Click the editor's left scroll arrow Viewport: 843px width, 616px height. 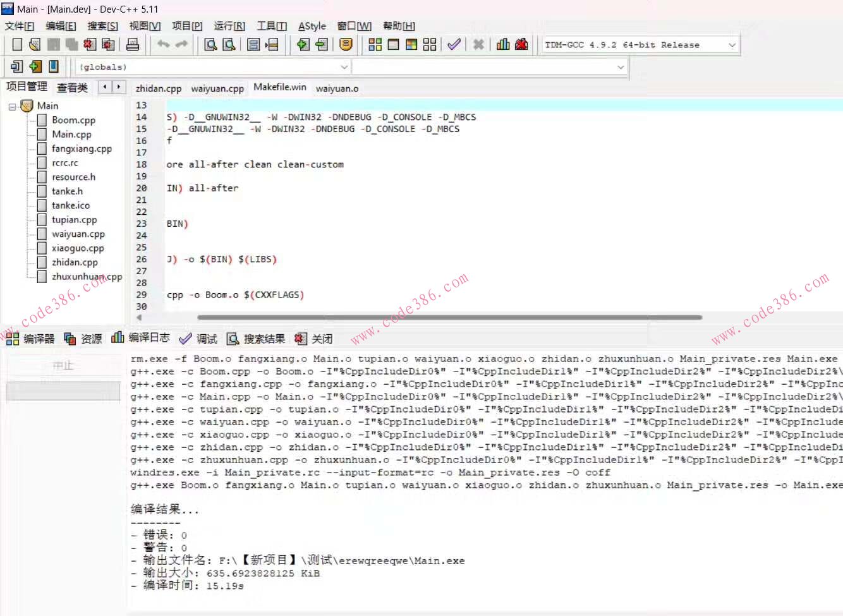pyautogui.click(x=139, y=317)
